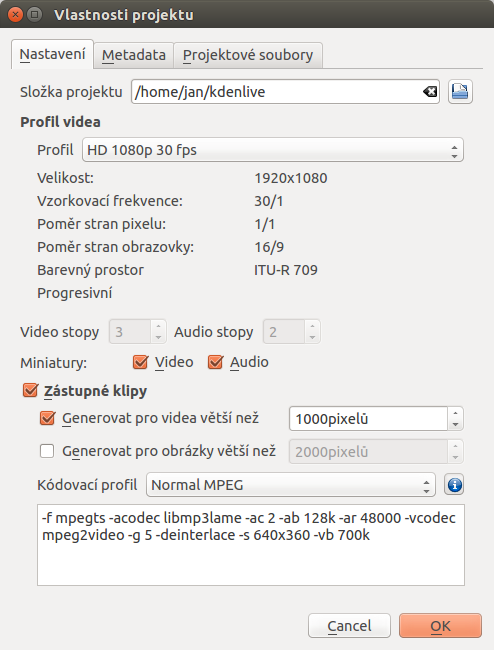Screen dimensions: 494x650
Task: Toggle the Video thumbnails checkbox
Action: [140, 362]
